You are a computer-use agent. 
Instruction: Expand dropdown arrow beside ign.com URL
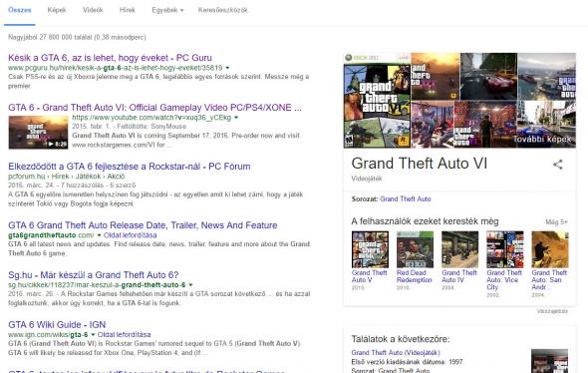(x=93, y=335)
